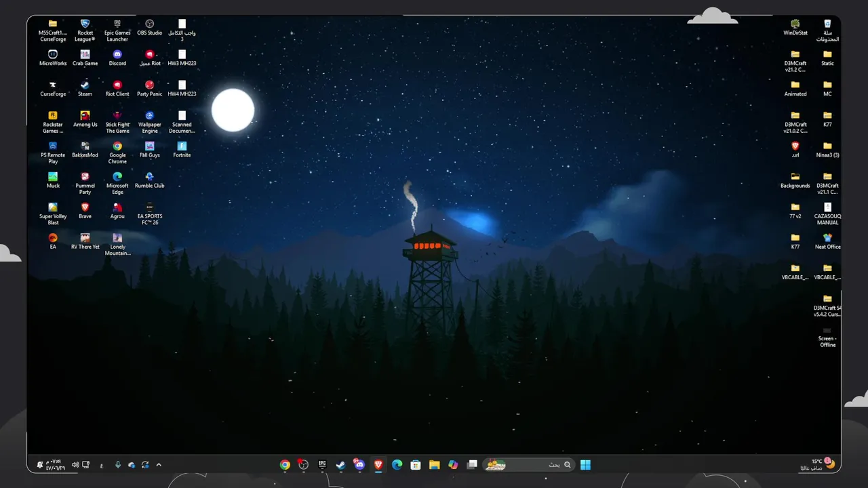Select the RV There Yet icon
Image resolution: width=868 pixels, height=488 pixels.
click(x=85, y=241)
